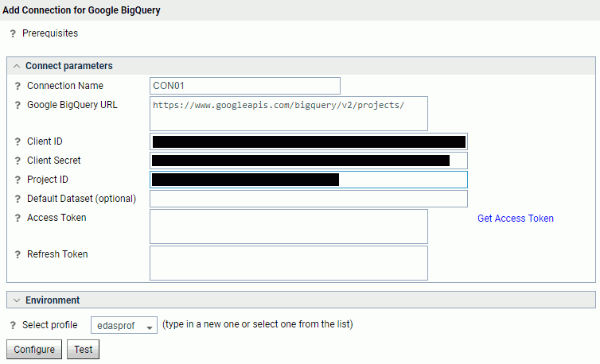Click the Configure button
600x364 pixels.
click(34, 350)
